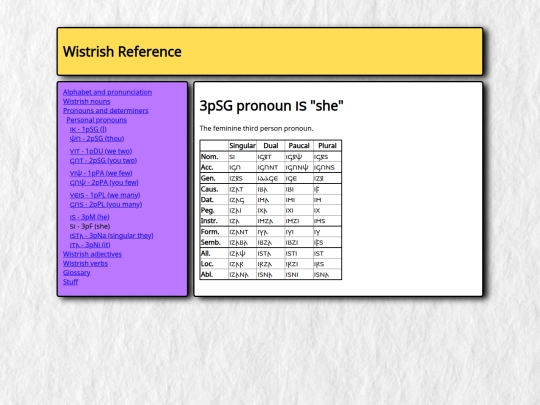The image size is (540, 405).
Task: Open the Glossary link
Action: click(76, 273)
